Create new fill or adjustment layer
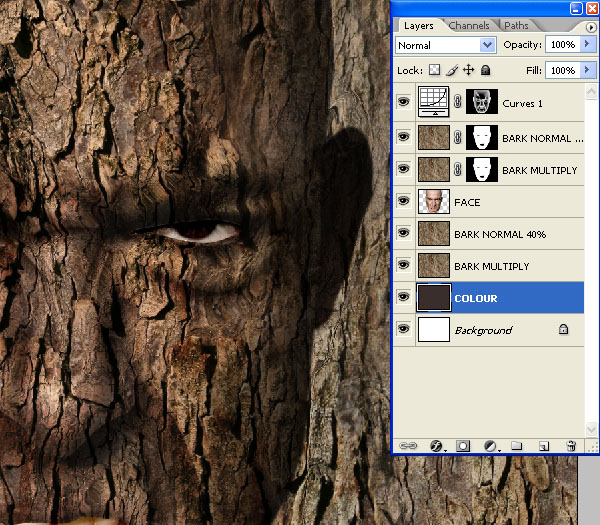Image resolution: width=600 pixels, height=525 pixels. coord(490,445)
